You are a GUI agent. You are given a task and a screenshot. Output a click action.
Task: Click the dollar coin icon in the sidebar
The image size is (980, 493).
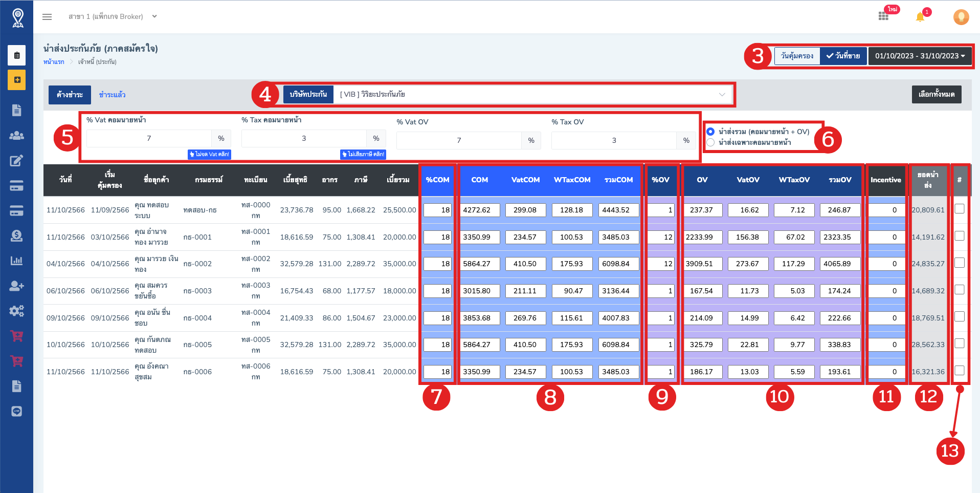tap(17, 235)
